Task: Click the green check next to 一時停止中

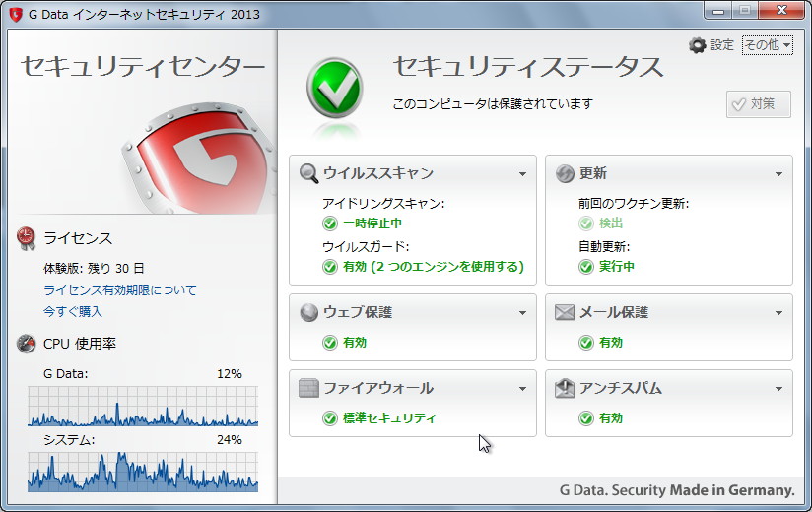Action: 330,224
